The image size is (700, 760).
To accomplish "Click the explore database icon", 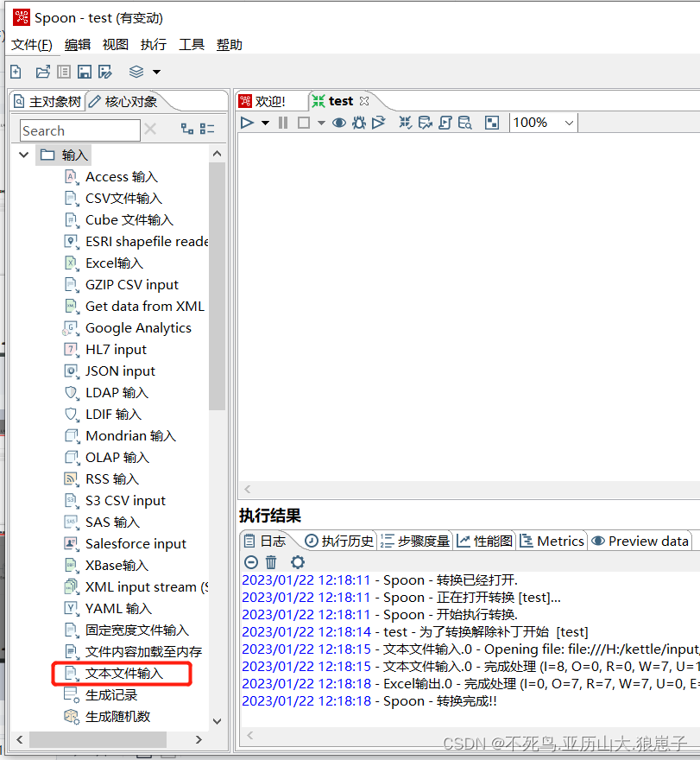I will pyautogui.click(x=464, y=123).
